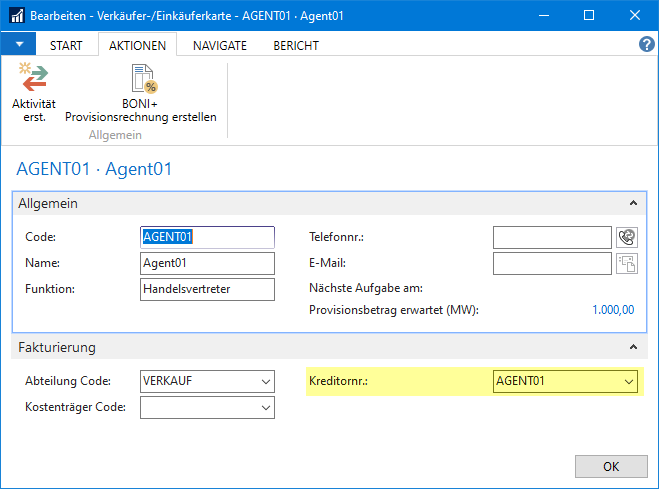Screen dimensions: 659x489
Task: Click the 1.000,00 Provisionsbetrag value link
Action: (x=610, y=310)
